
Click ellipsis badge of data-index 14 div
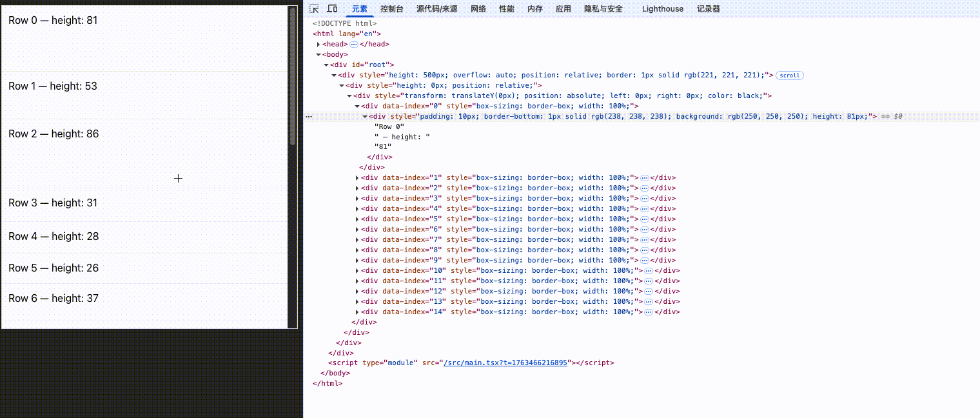click(649, 312)
